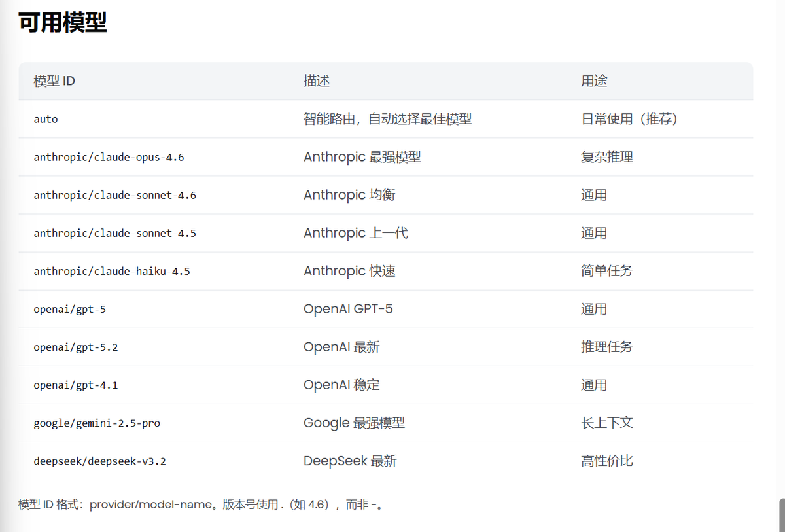Image resolution: width=785 pixels, height=532 pixels.
Task: Select deepseek/deepseek-v3.2 model ID
Action: point(100,461)
